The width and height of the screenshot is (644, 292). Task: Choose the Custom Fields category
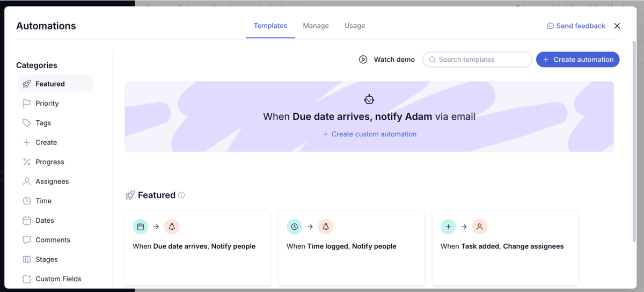pos(58,279)
